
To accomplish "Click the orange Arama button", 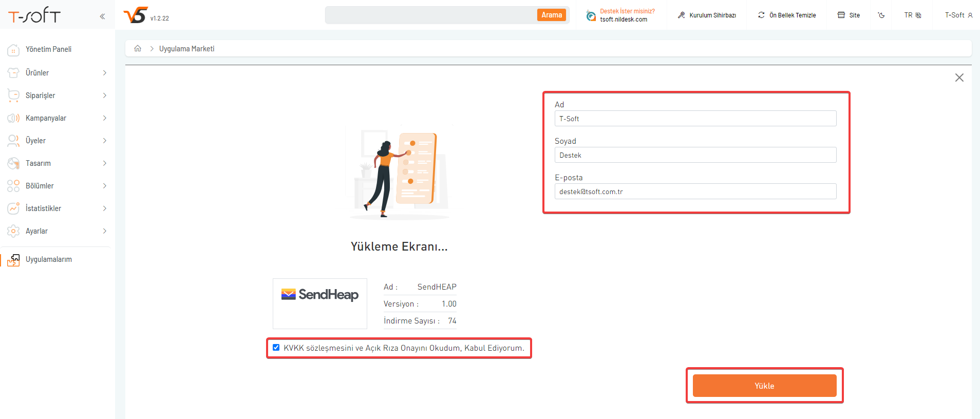I will (x=551, y=15).
